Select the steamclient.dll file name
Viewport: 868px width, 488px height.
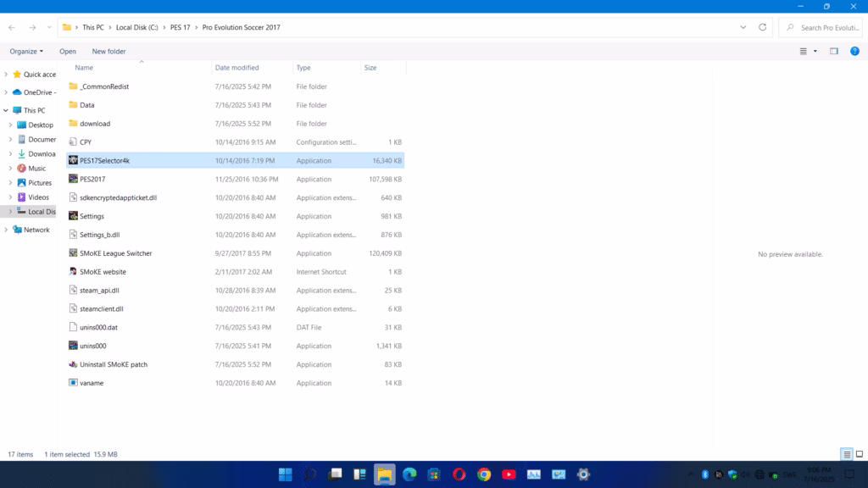pyautogui.click(x=102, y=308)
